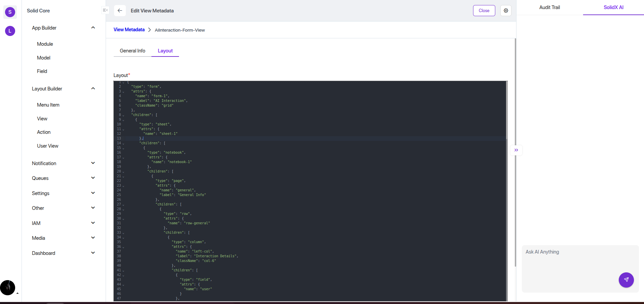Image resolution: width=644 pixels, height=304 pixels.
Task: Switch to the Audit Trail tab
Action: tap(549, 7)
